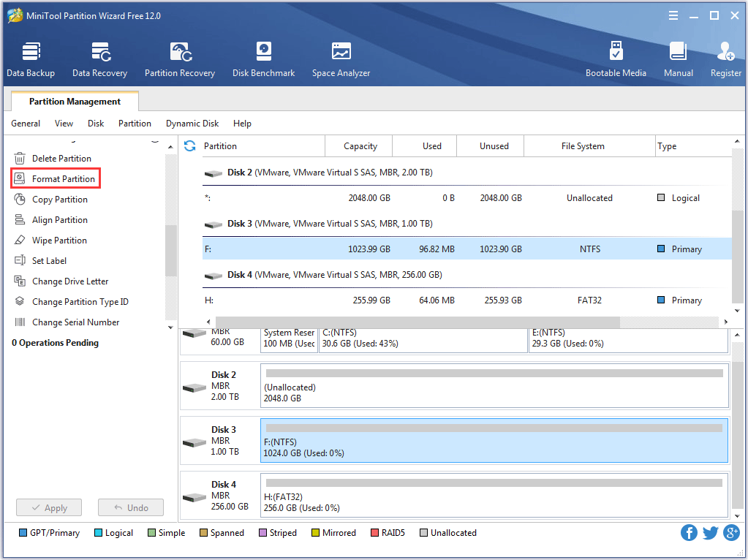Launch Data Recovery from the toolbar
Viewport: 748px width, 560px height.
tap(99, 60)
